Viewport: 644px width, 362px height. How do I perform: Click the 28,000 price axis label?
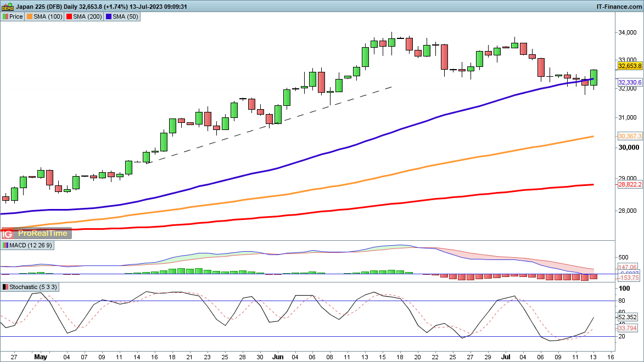pyautogui.click(x=628, y=211)
